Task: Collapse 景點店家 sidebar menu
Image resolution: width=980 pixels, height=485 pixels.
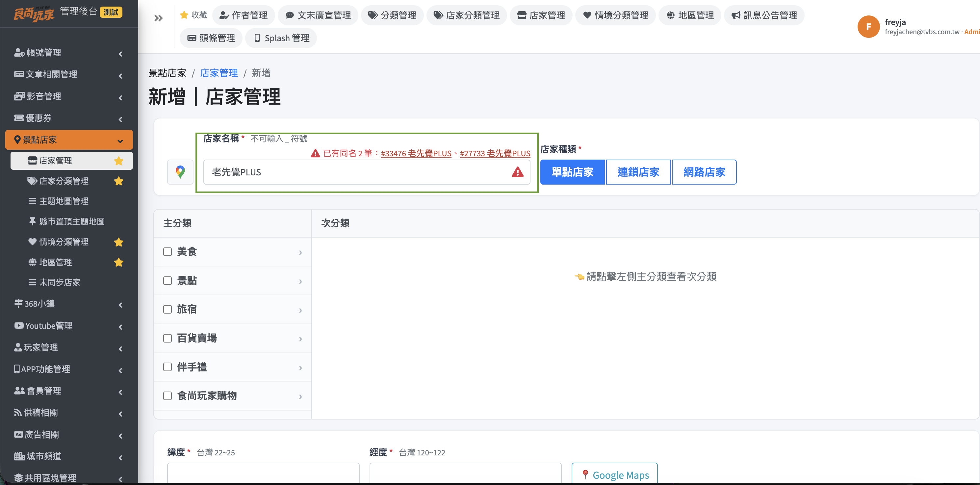Action: click(x=69, y=140)
